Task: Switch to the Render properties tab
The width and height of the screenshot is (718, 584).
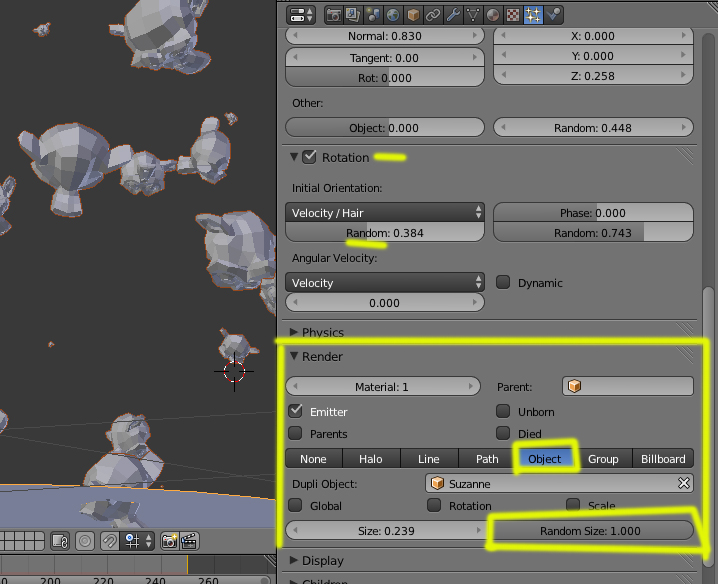Action: pyautogui.click(x=334, y=15)
